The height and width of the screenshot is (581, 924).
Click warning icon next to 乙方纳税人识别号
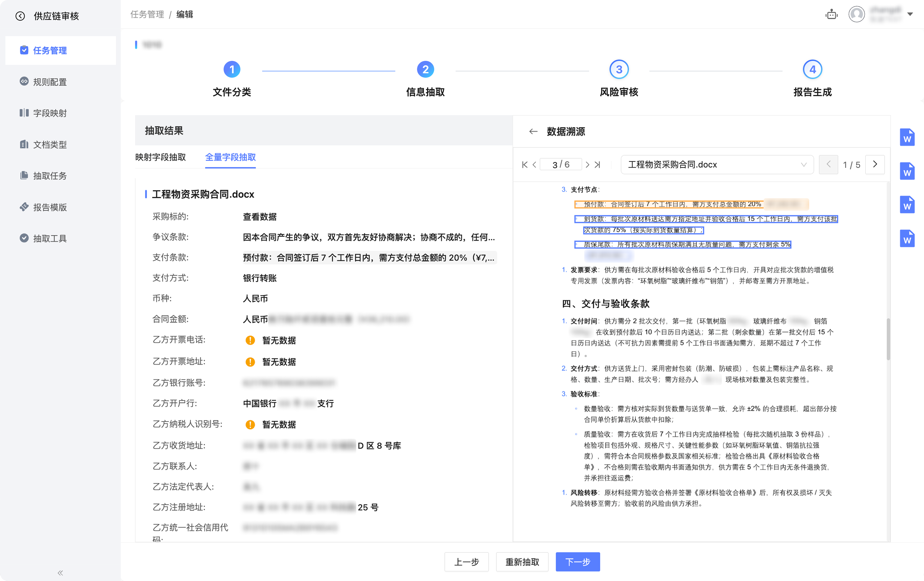[250, 425]
